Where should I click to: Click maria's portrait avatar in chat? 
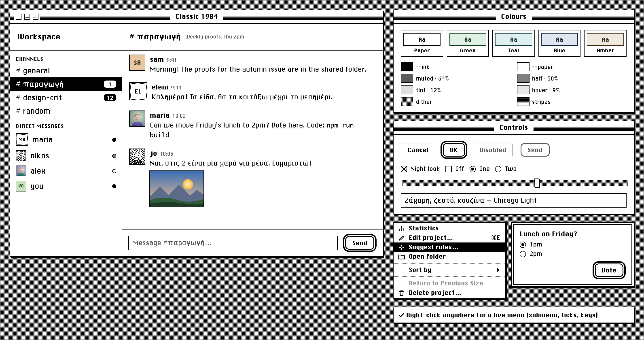pos(137,119)
